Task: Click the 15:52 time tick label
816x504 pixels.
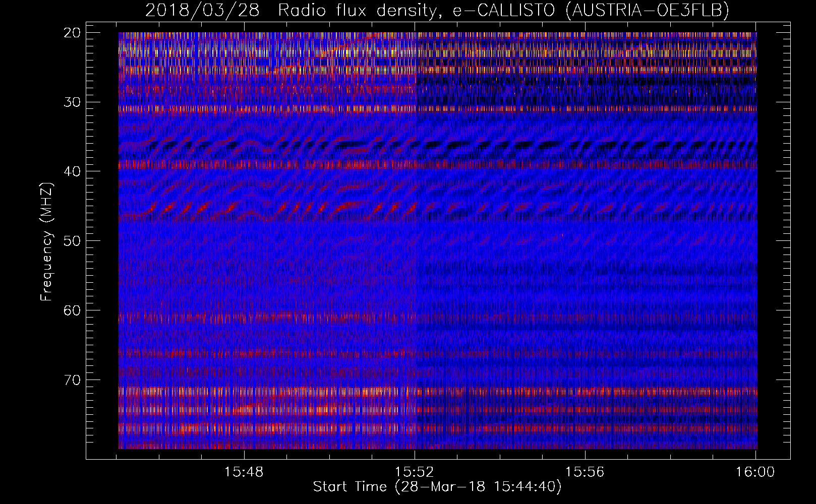Action: [415, 472]
